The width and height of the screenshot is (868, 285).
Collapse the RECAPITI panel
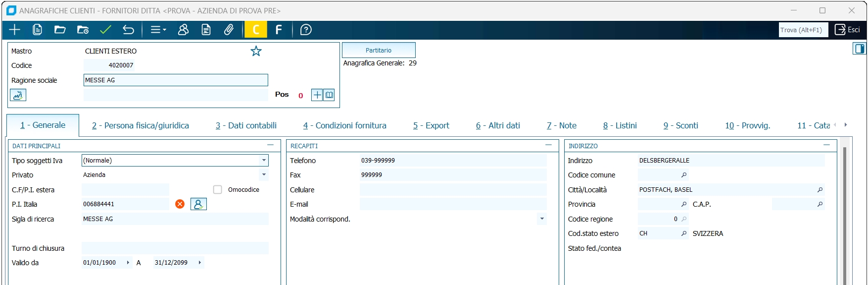pos(548,145)
